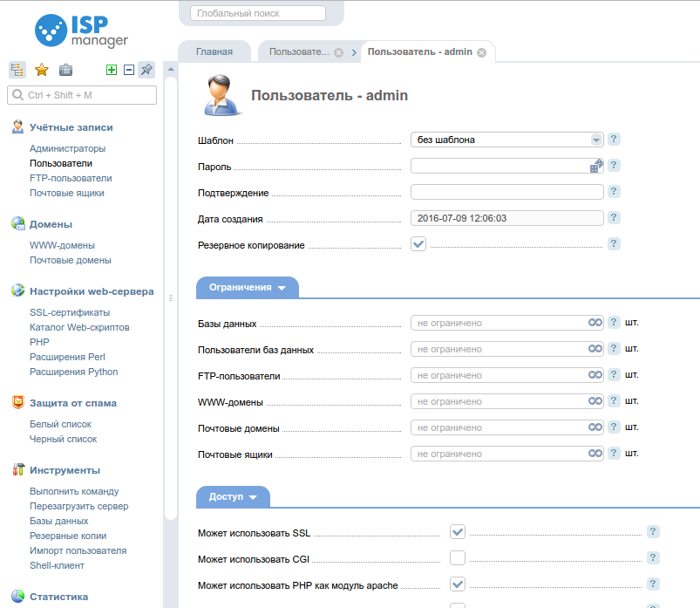This screenshot has height=608, width=700.
Task: Open help hint for Шаблон field
Action: [x=614, y=140]
